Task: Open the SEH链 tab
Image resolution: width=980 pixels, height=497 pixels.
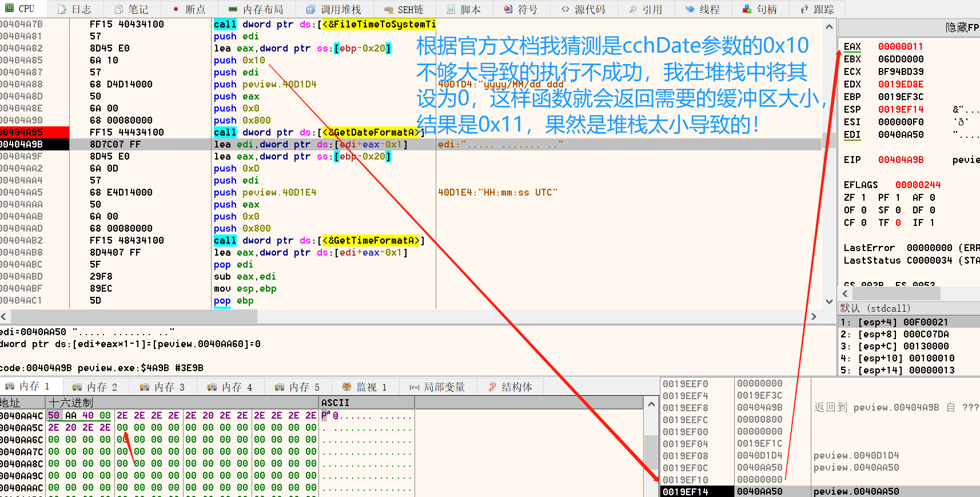Action: coord(405,9)
